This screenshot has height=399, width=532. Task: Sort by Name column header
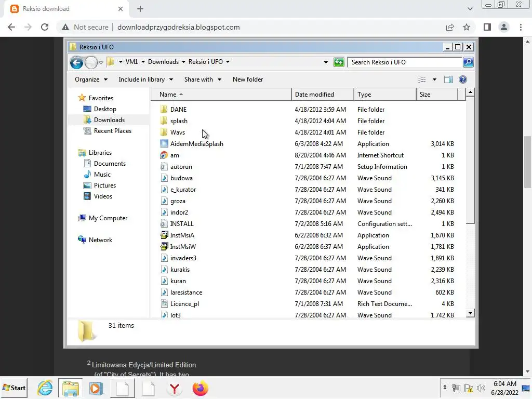(x=221, y=95)
